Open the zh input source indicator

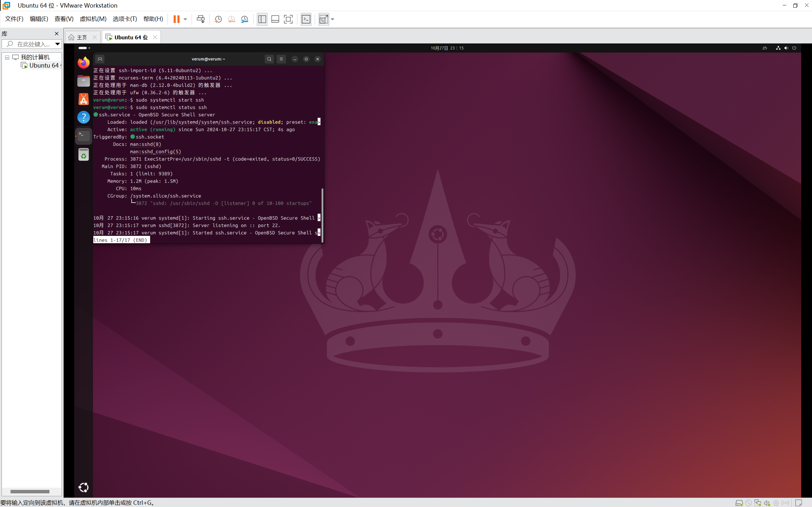(765, 48)
